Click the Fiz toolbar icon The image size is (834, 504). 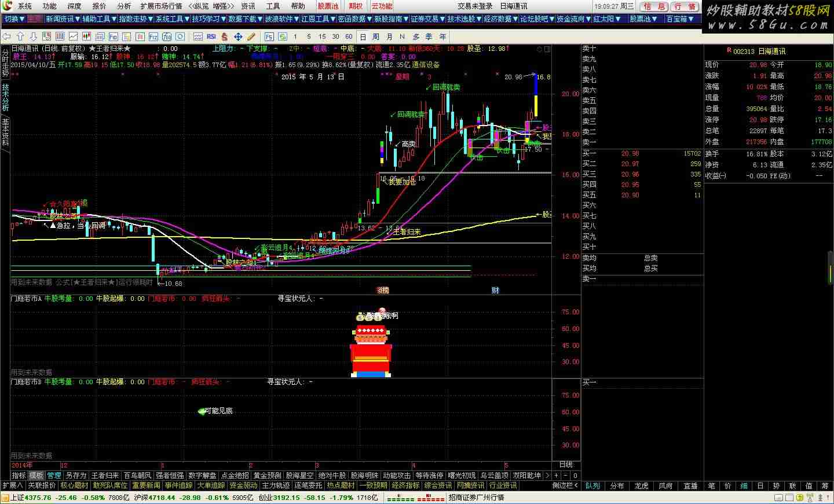(153, 36)
